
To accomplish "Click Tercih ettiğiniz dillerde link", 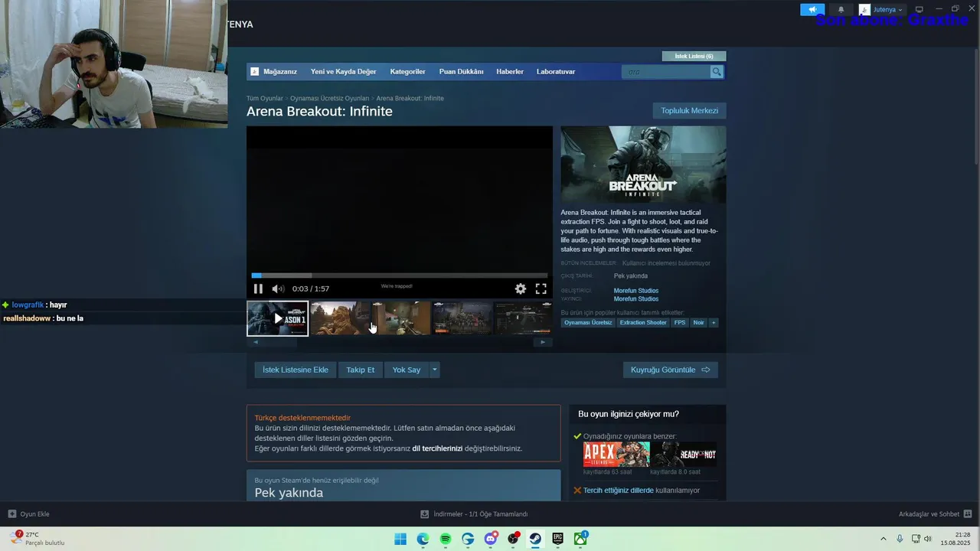I will (x=618, y=491).
